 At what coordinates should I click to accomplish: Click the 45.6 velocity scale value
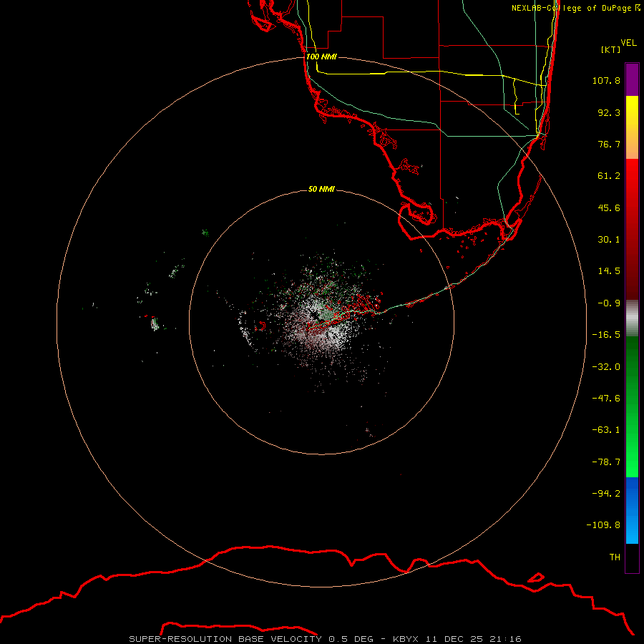click(x=609, y=208)
